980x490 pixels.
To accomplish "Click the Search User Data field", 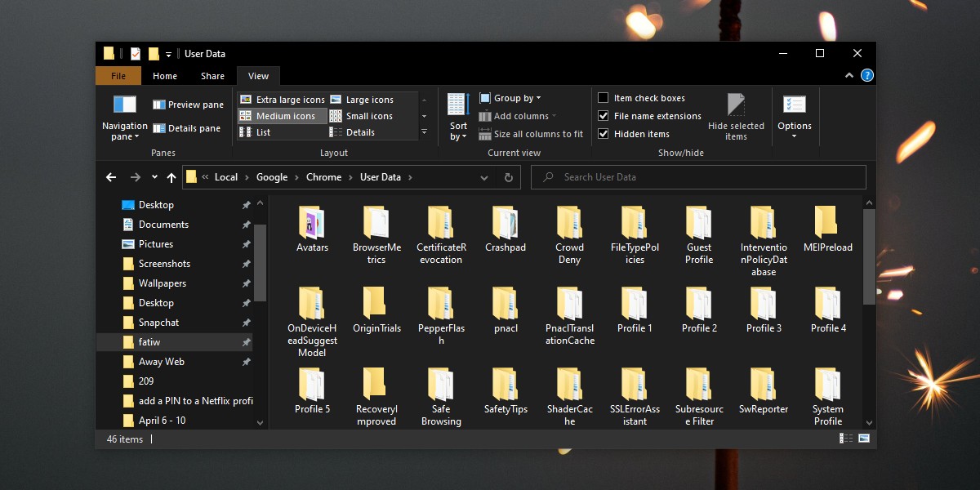I will pos(698,177).
